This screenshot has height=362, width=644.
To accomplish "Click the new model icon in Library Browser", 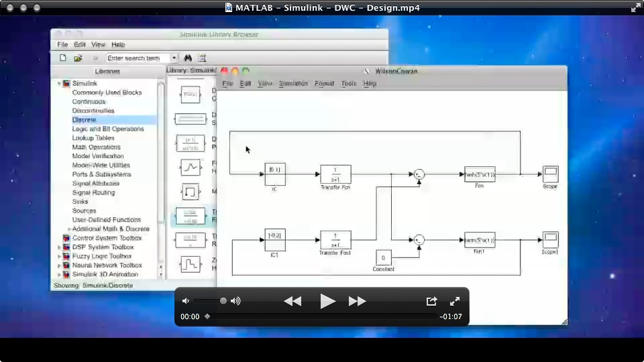I will [63, 58].
